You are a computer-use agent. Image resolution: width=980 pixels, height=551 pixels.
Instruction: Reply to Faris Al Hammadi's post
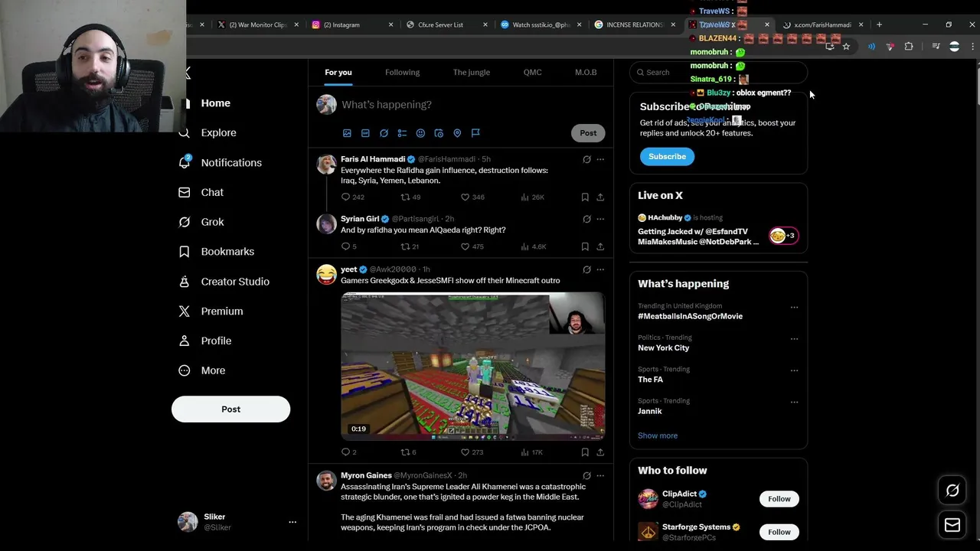pyautogui.click(x=345, y=197)
